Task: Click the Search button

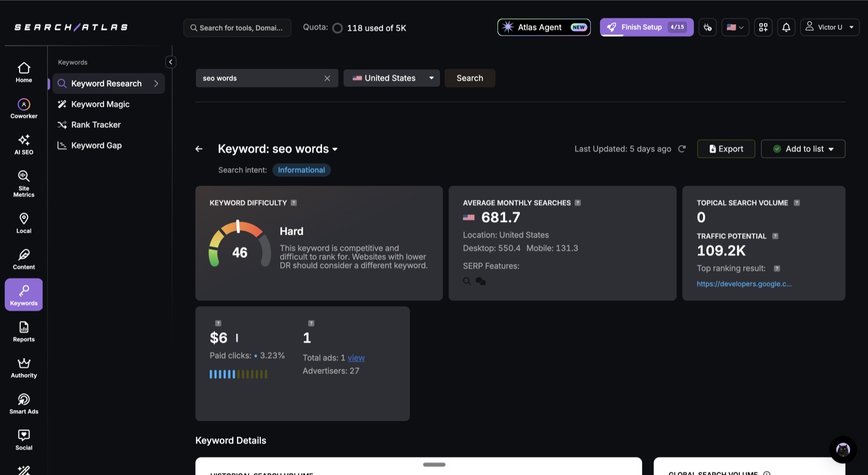Action: 470,78
